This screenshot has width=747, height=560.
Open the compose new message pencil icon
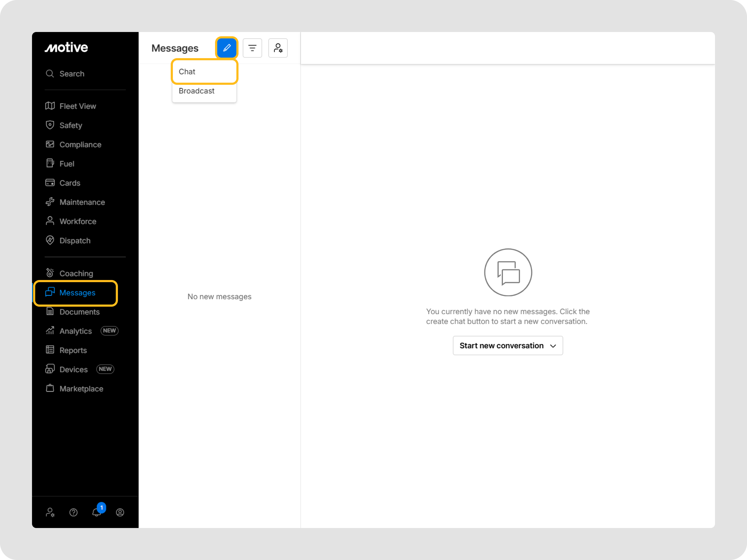click(x=226, y=47)
